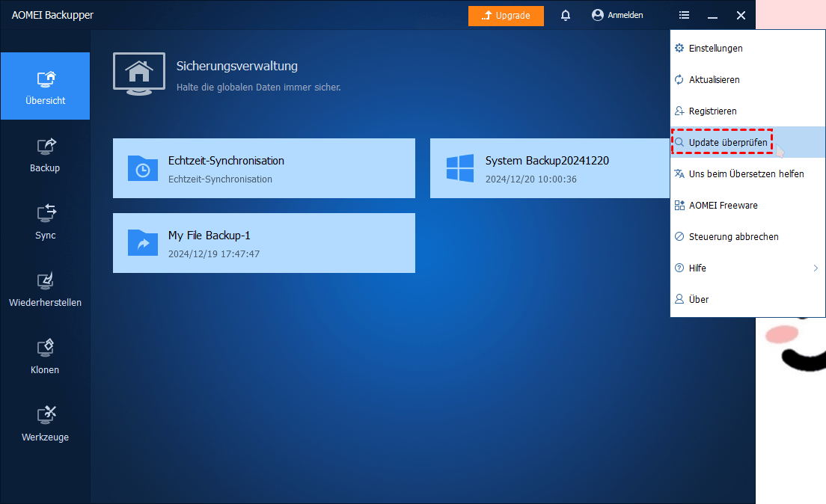Image resolution: width=826 pixels, height=504 pixels.
Task: Click the Echtzeit-Synchronisation folder clock icon
Action: coord(143,168)
